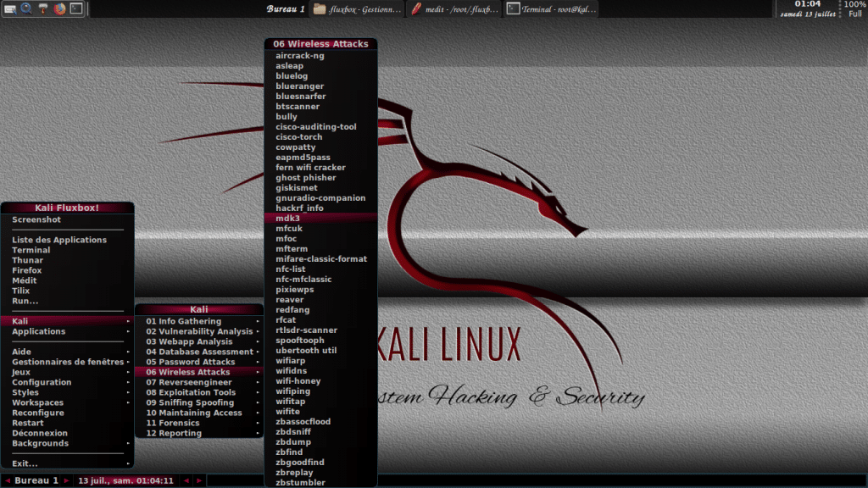Open gnuradio-companion

(x=321, y=198)
